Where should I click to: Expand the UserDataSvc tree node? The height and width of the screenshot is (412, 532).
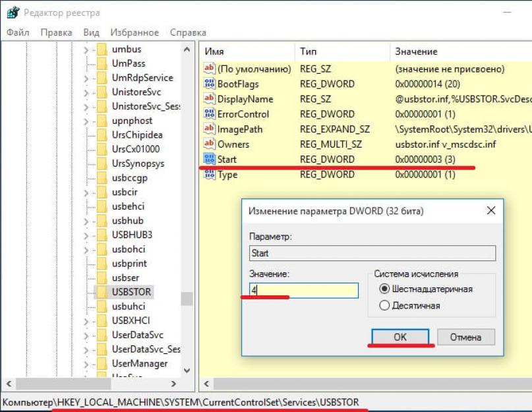coord(86,336)
